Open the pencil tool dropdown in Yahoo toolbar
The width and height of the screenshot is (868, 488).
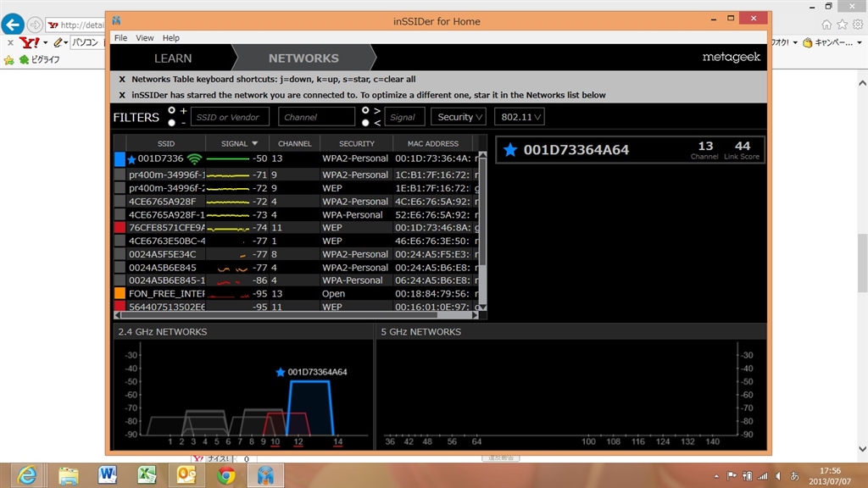(x=65, y=42)
